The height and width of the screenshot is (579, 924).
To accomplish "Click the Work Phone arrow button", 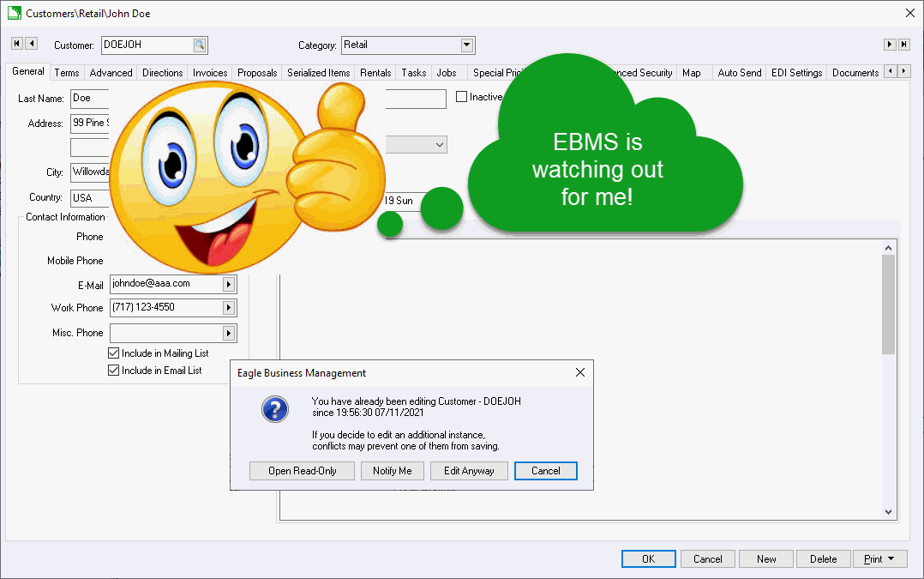I will (229, 308).
